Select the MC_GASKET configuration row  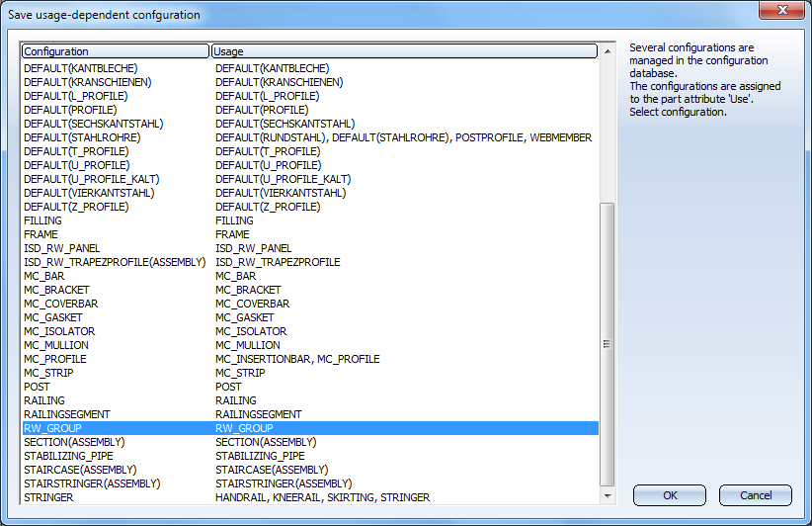click(310, 317)
